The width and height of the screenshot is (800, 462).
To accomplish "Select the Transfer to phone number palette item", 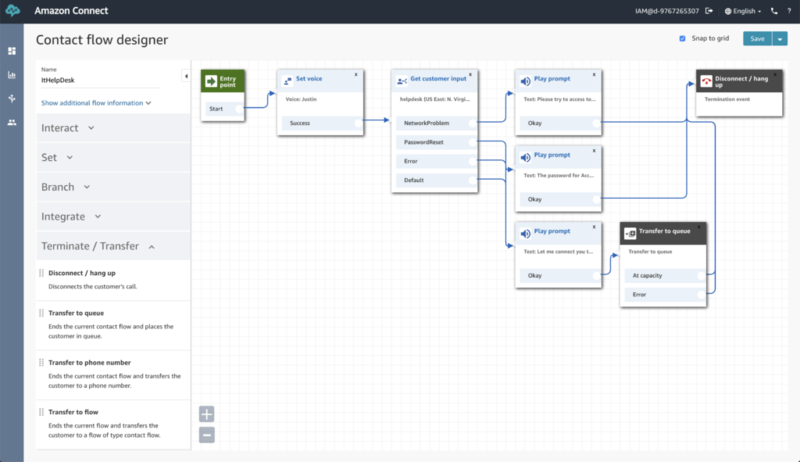I will [113, 374].
